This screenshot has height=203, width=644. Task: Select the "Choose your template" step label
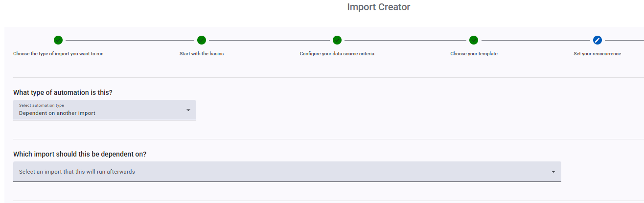tap(474, 54)
